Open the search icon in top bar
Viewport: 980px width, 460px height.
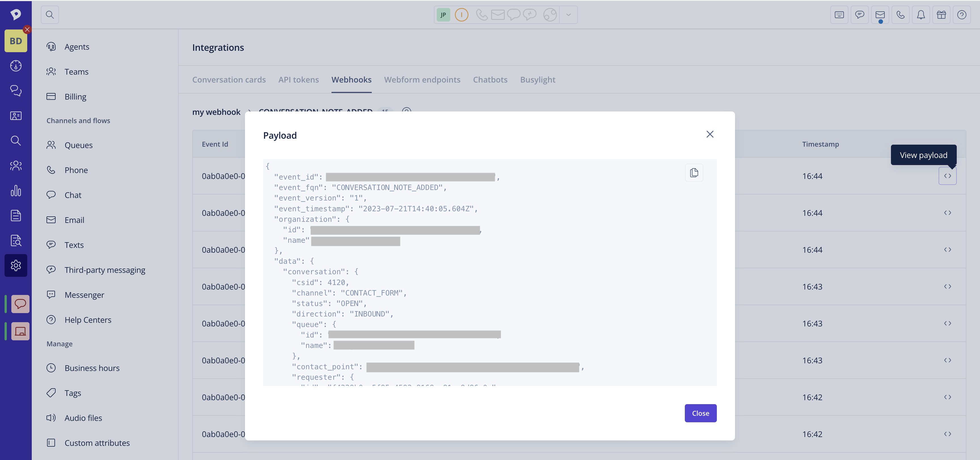[x=50, y=15]
